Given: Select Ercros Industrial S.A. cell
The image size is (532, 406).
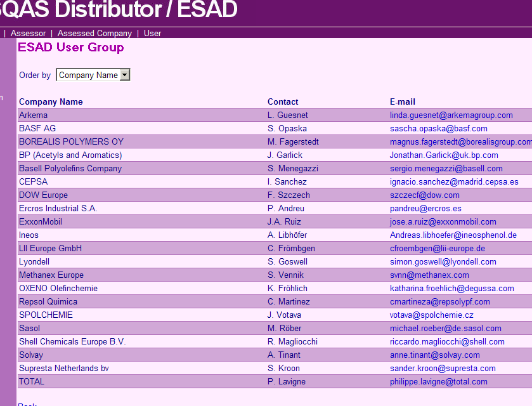Looking at the screenshot, I should tap(58, 208).
